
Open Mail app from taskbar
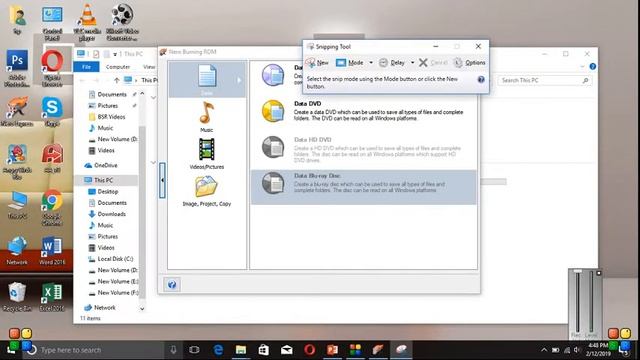(287, 350)
